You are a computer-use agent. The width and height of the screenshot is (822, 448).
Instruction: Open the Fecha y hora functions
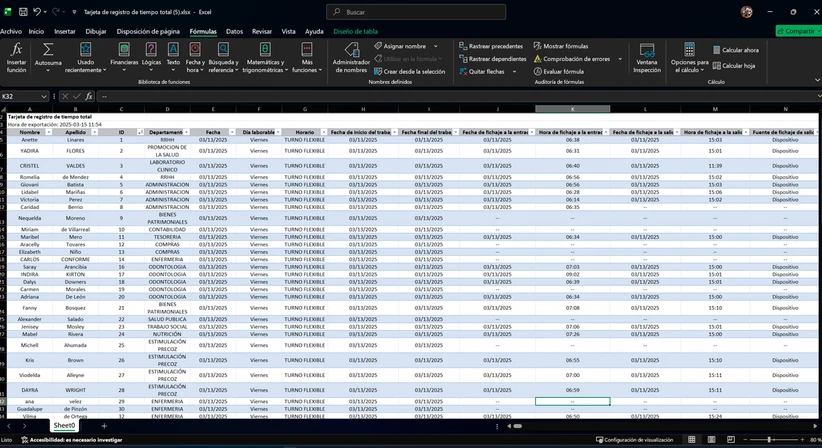pyautogui.click(x=195, y=58)
